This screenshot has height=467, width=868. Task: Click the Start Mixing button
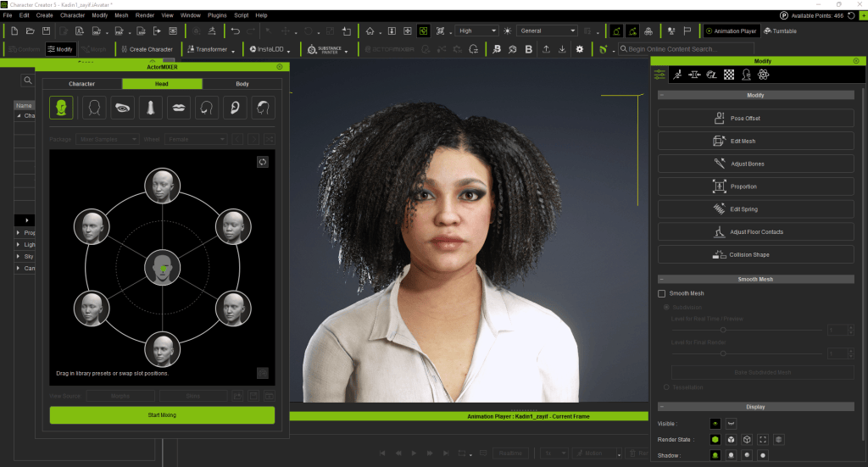162,415
